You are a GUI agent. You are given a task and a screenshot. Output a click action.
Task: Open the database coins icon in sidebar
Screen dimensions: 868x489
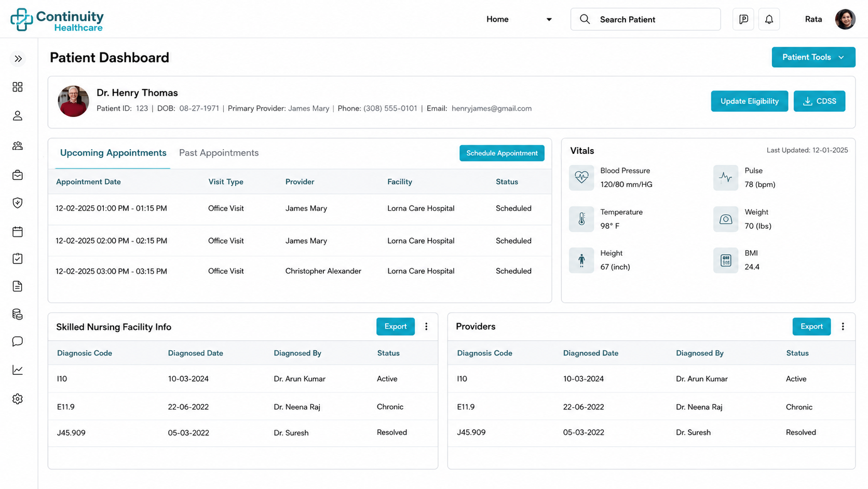(18, 314)
